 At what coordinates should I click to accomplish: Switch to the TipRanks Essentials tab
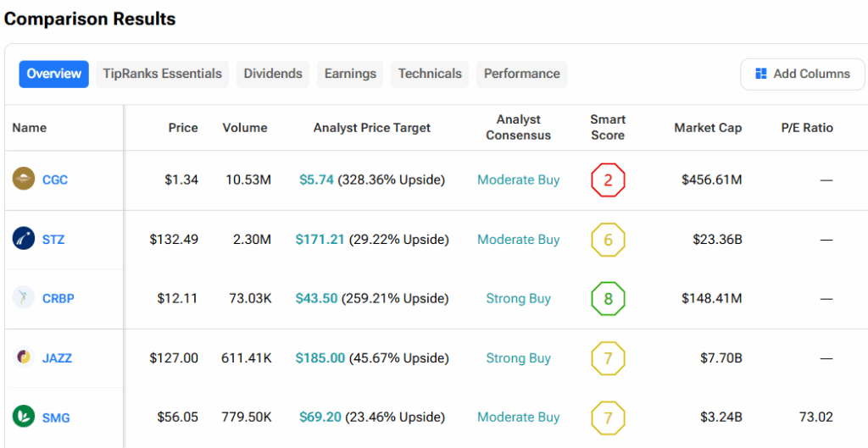coord(162,75)
